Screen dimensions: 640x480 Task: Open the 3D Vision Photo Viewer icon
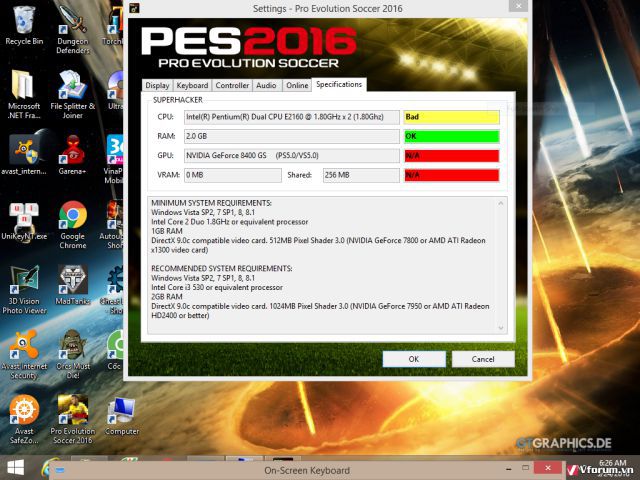24,290
